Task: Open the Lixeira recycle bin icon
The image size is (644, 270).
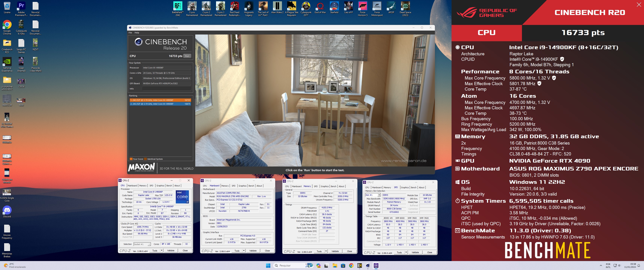Action: click(7, 8)
